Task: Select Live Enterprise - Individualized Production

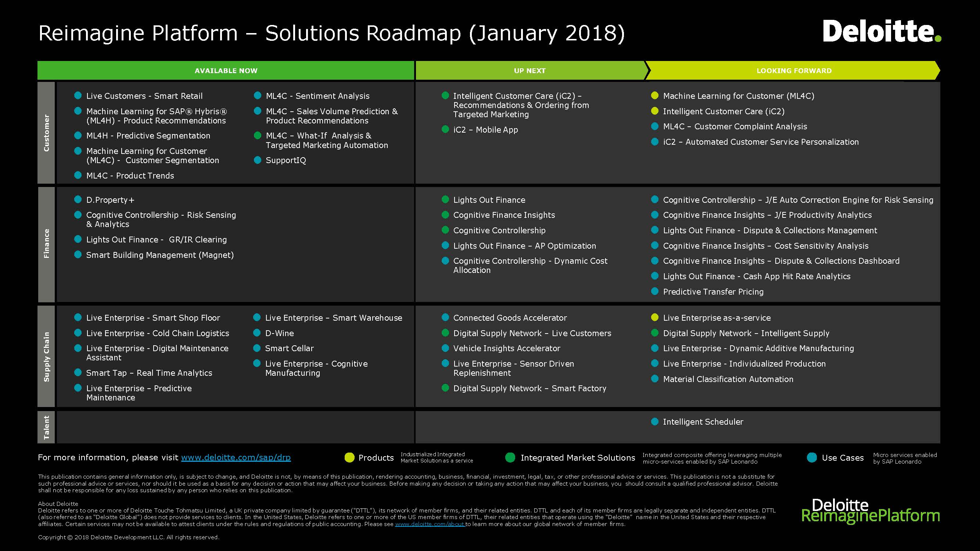Action: pyautogui.click(x=744, y=364)
